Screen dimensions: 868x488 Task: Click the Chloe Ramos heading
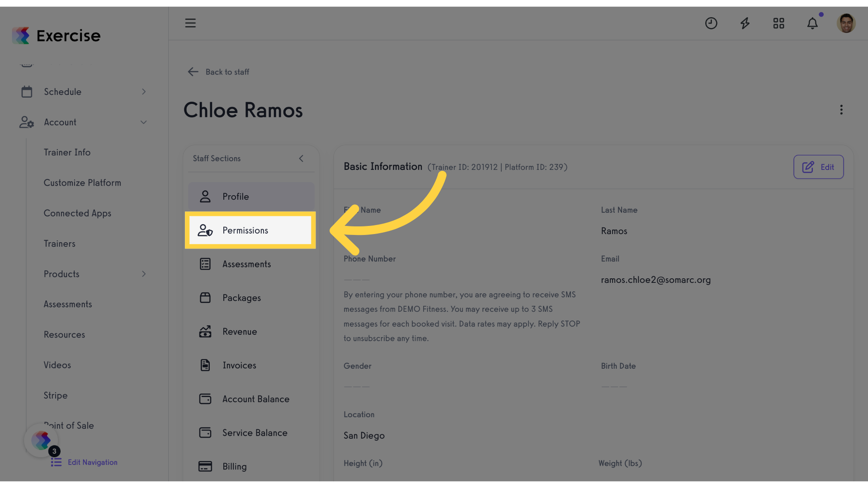click(243, 110)
